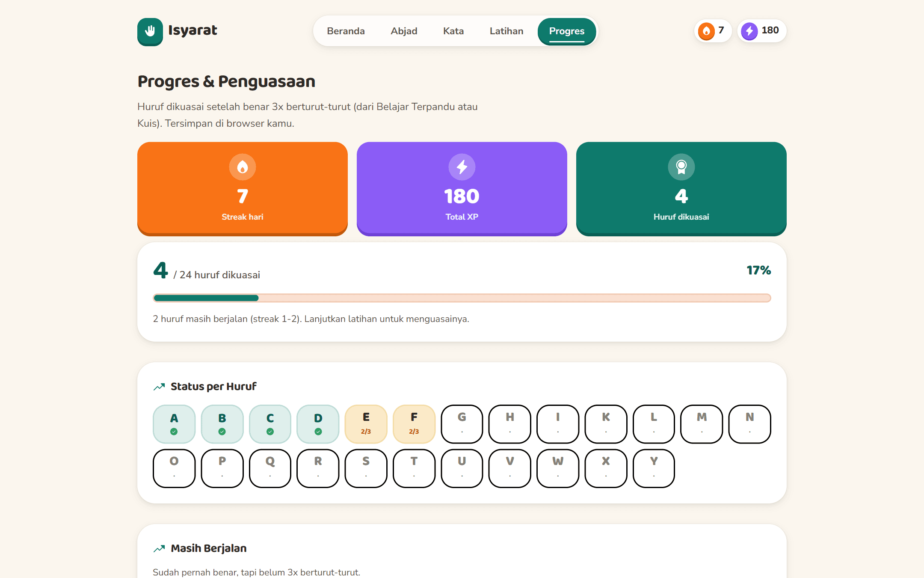Select the letter O tile
This screenshot has height=578, width=924.
tap(174, 468)
